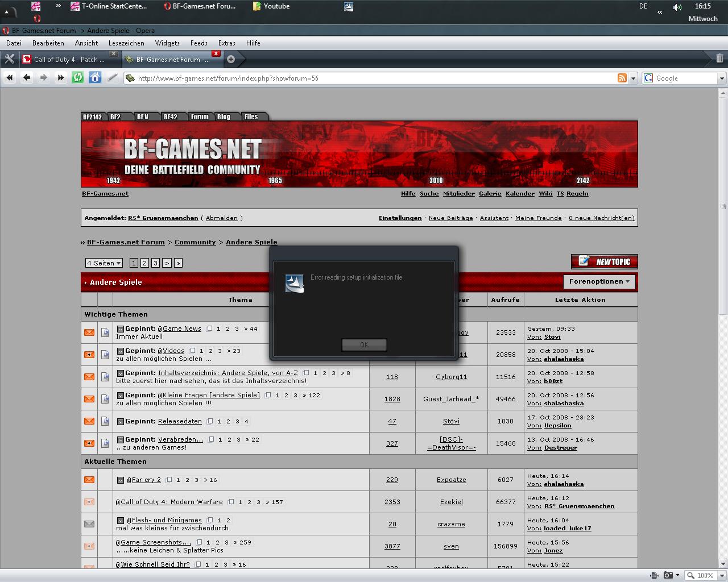
Task: Open status icon of Game News thread
Action: 89,332
